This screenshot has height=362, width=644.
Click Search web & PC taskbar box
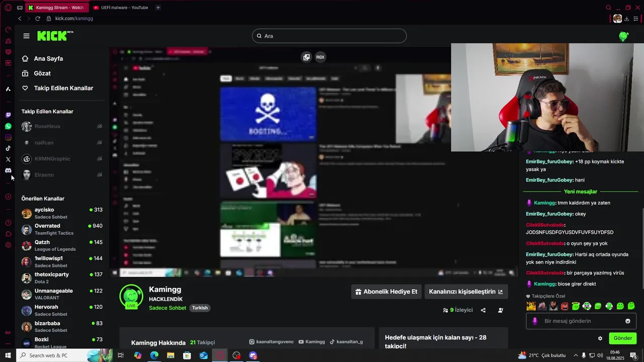(x=64, y=355)
